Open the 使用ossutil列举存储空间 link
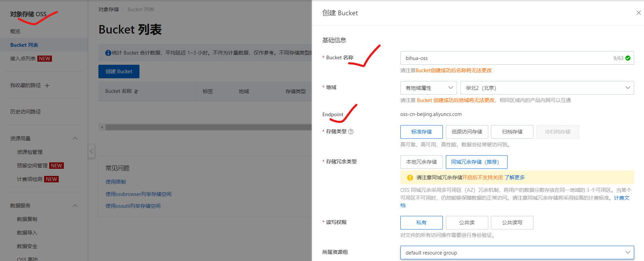 133,206
